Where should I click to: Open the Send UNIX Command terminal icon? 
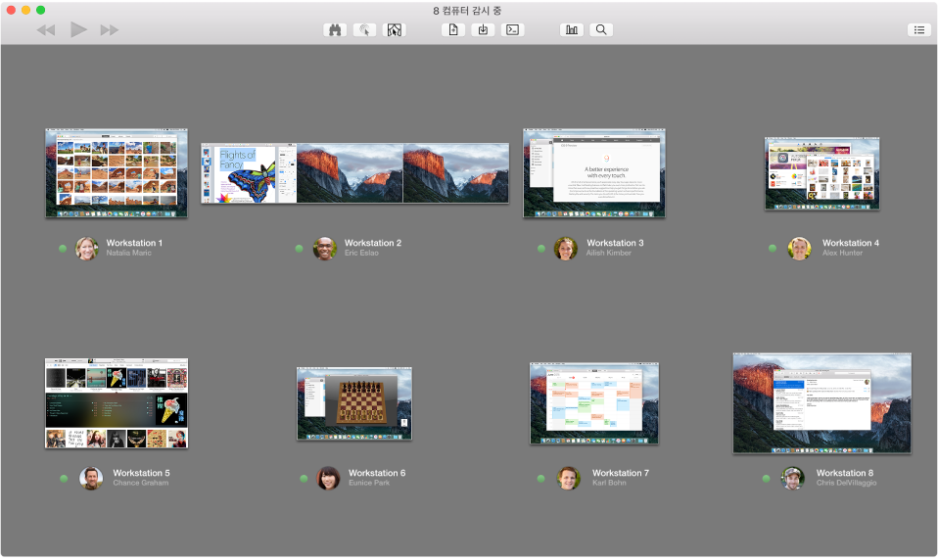pyautogui.click(x=512, y=30)
